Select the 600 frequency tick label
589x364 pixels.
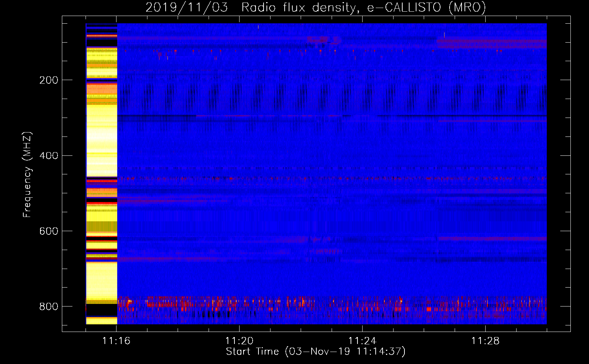point(49,231)
